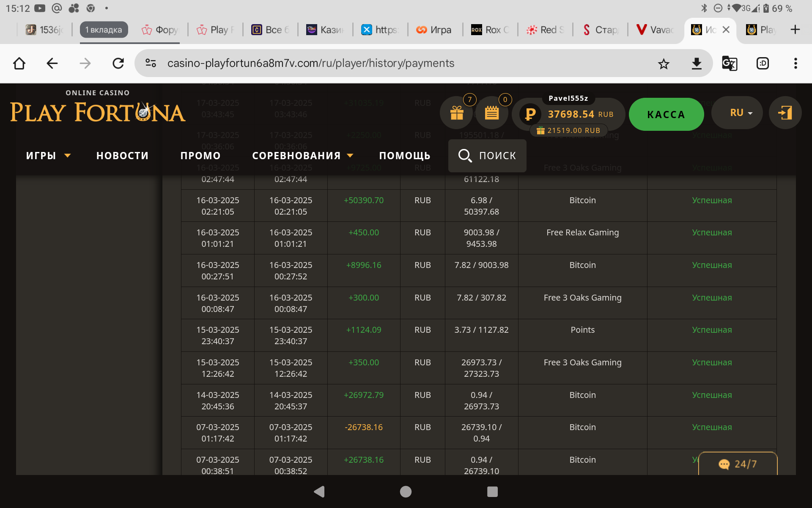The width and height of the screenshot is (812, 508).
Task: Click the green КАССА button
Action: pos(666,114)
